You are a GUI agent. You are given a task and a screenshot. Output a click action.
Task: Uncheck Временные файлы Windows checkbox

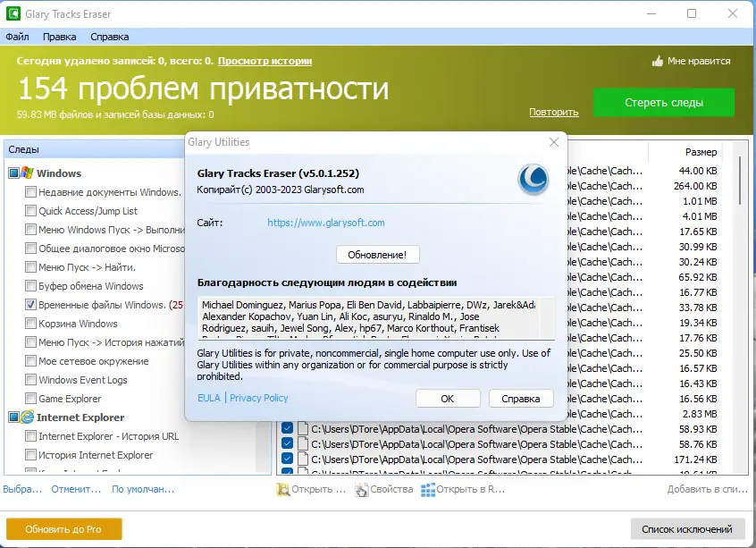pos(30,304)
